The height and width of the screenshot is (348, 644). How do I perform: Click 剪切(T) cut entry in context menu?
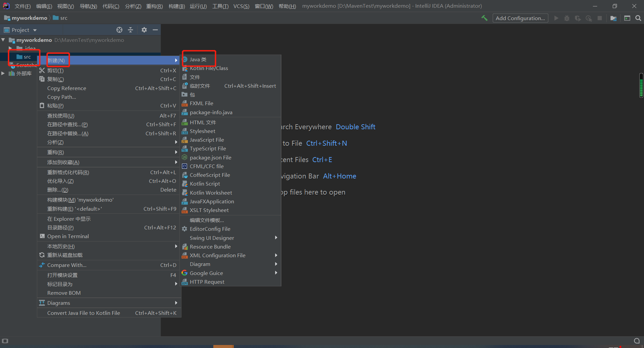click(109, 71)
